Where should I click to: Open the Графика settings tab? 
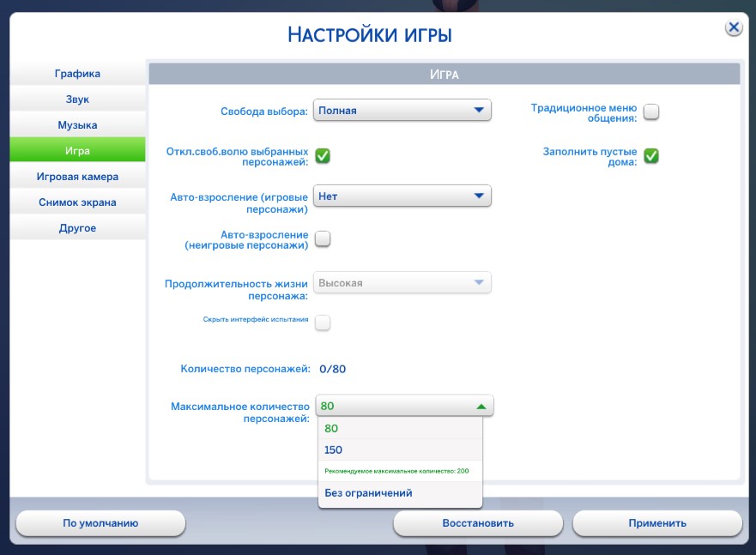(x=77, y=74)
